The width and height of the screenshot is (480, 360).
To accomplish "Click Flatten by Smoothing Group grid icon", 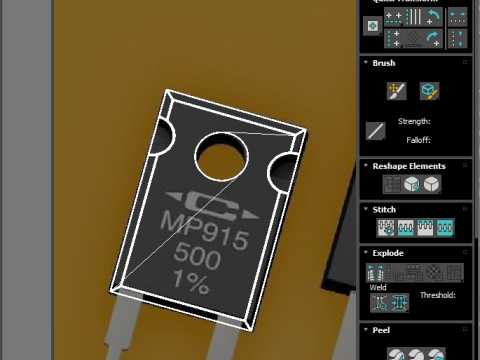I will [x=415, y=272].
